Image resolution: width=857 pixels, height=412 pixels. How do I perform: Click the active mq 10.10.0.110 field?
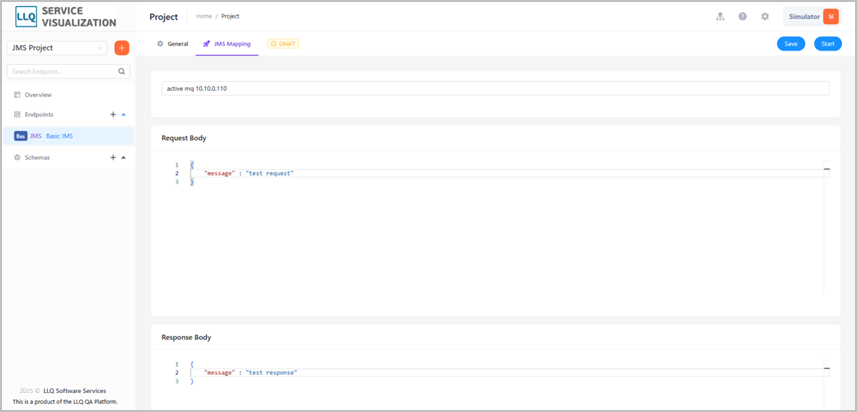tap(495, 89)
